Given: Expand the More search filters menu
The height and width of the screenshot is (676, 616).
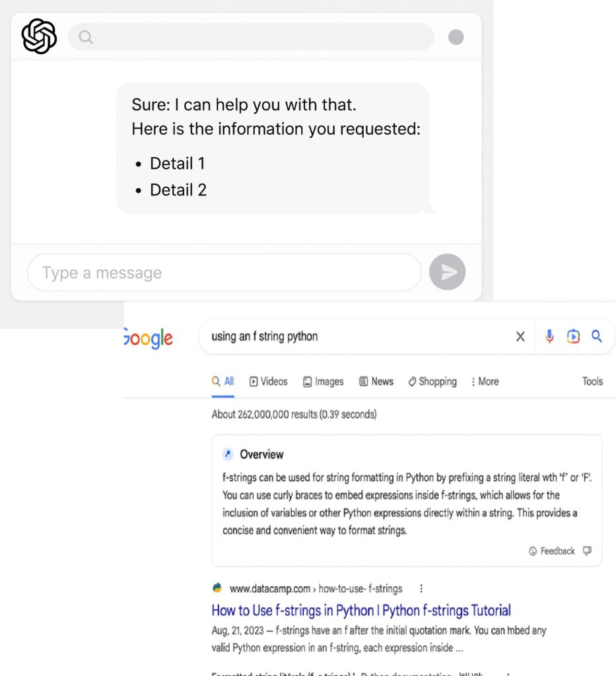Looking at the screenshot, I should [485, 382].
